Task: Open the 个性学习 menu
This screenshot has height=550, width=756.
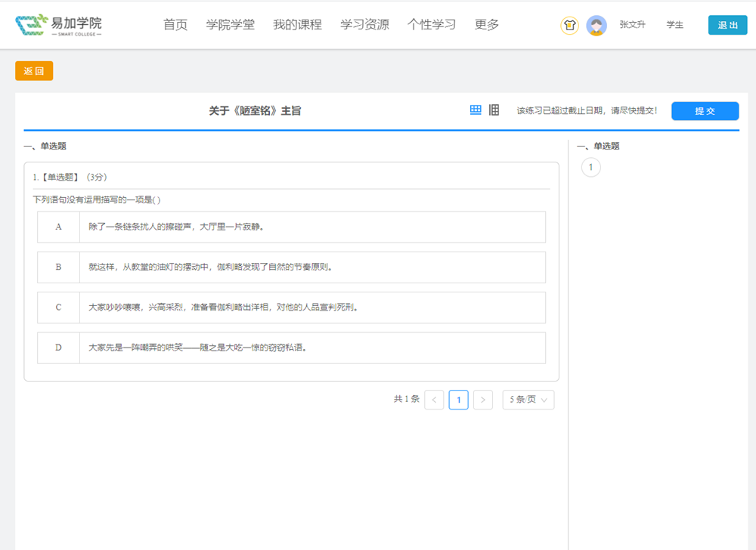Action: tap(432, 25)
